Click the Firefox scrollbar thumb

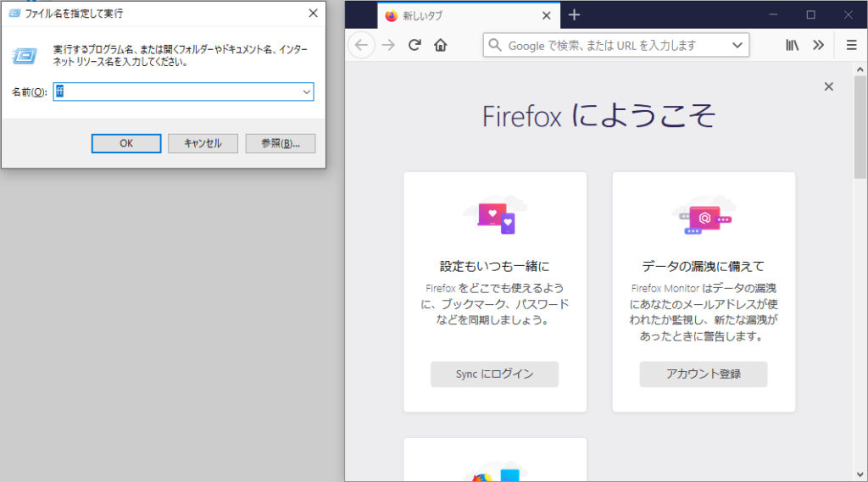pyautogui.click(x=860, y=127)
